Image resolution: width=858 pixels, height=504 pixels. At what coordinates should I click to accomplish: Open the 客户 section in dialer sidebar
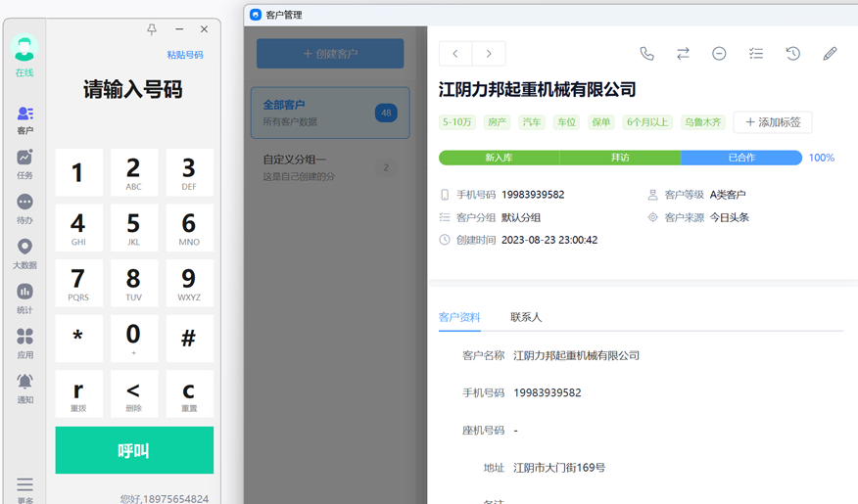(24, 120)
